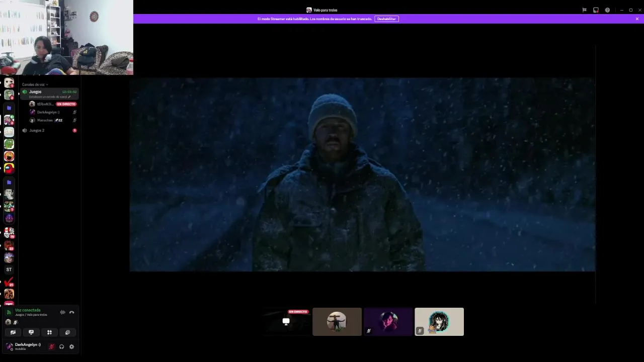Join the Juegos 2 voice channel
This screenshot has height=362, width=644.
click(49, 130)
